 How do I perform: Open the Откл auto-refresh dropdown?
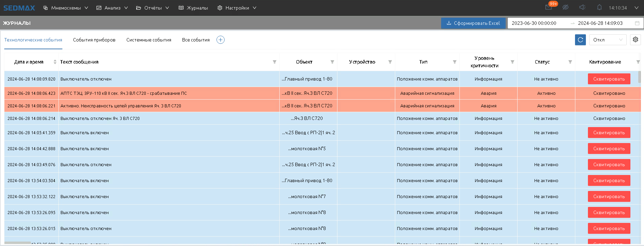[x=608, y=40]
